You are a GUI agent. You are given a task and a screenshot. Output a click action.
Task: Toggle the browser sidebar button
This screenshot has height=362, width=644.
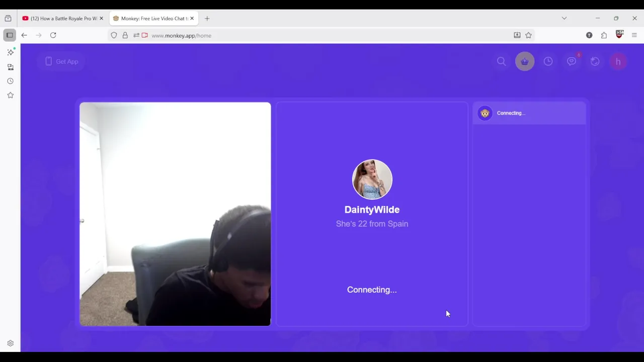coord(10,35)
